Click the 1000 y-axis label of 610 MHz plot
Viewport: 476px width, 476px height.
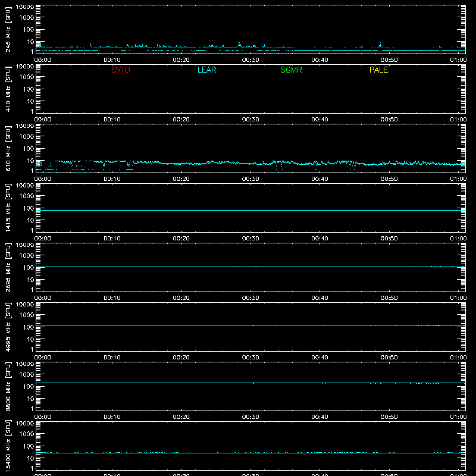27,136
